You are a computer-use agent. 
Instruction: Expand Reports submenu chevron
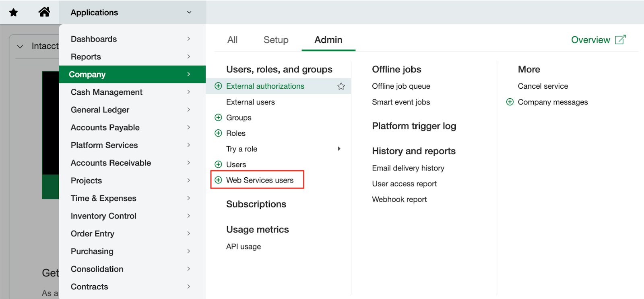coord(188,56)
